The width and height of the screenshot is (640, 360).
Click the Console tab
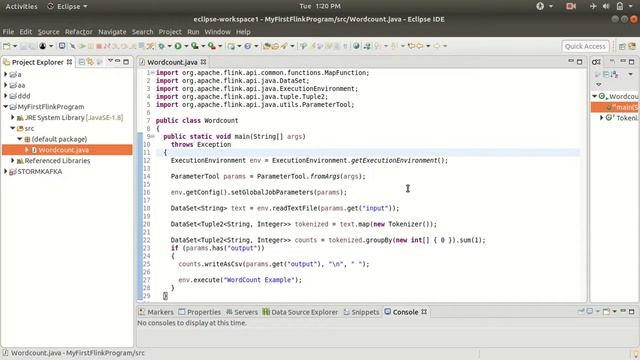[x=405, y=312]
